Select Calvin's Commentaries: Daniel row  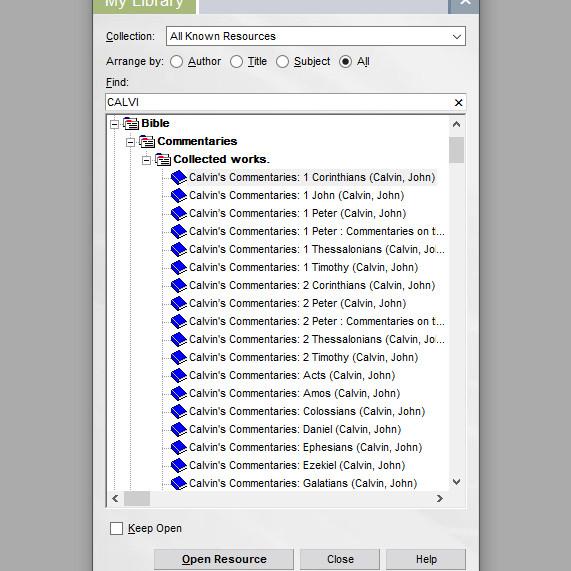click(x=295, y=429)
